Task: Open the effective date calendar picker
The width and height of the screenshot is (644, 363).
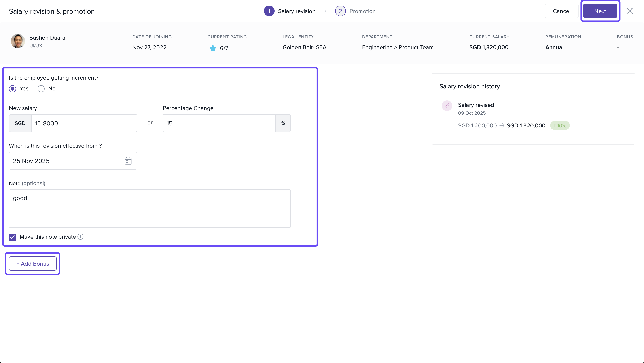Action: [x=128, y=161]
